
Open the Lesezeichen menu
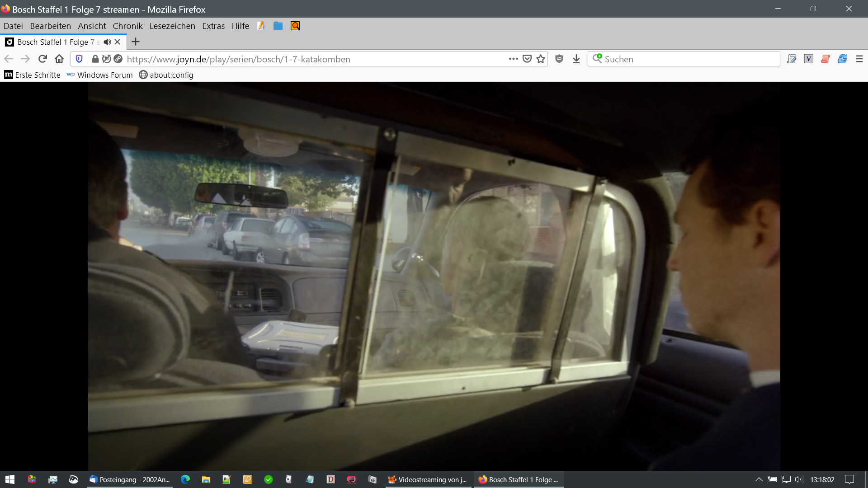click(172, 26)
